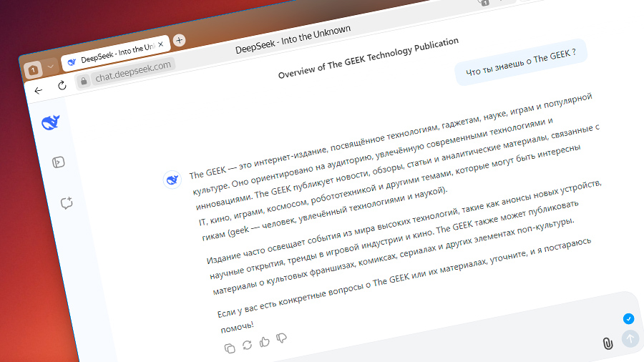Reload the page with the refresh button
Image resolution: width=644 pixels, height=362 pixels.
(62, 85)
